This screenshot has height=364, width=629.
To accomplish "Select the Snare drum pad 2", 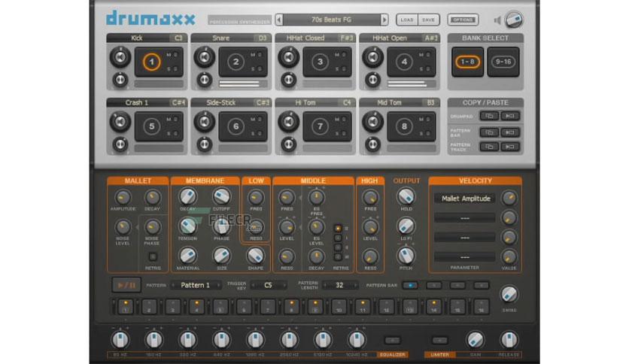I will 236,62.
